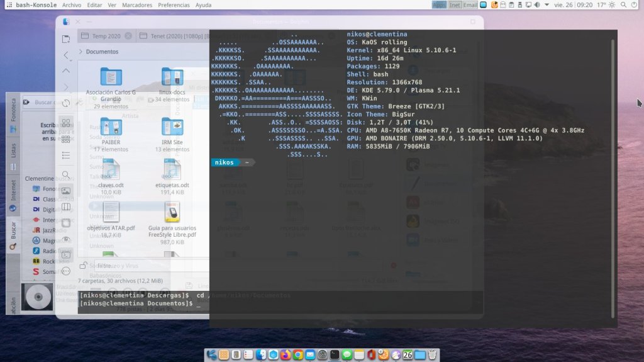The height and width of the screenshot is (362, 644).
Task: Close the Temp 2020 tab
Action: point(128,36)
